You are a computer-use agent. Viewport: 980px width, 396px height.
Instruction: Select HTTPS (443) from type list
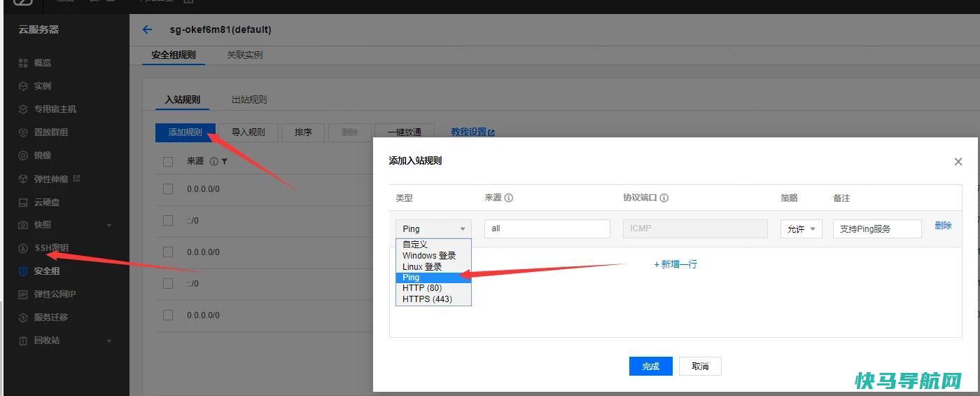click(433, 299)
